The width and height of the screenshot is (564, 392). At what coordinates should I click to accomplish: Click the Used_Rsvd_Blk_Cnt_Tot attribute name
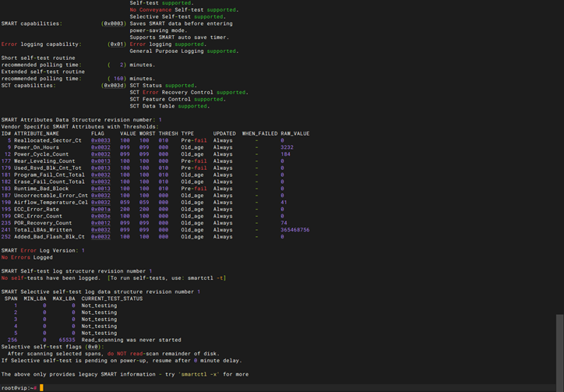(x=48, y=168)
